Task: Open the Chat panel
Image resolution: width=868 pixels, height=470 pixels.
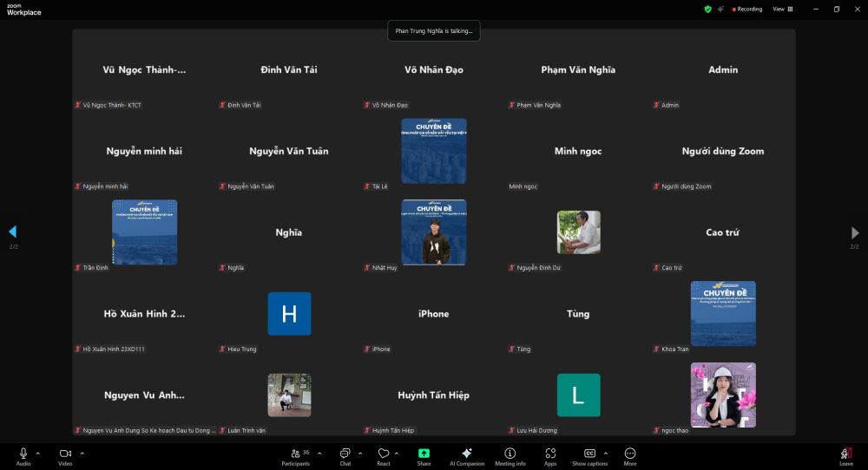Action: 345,454
